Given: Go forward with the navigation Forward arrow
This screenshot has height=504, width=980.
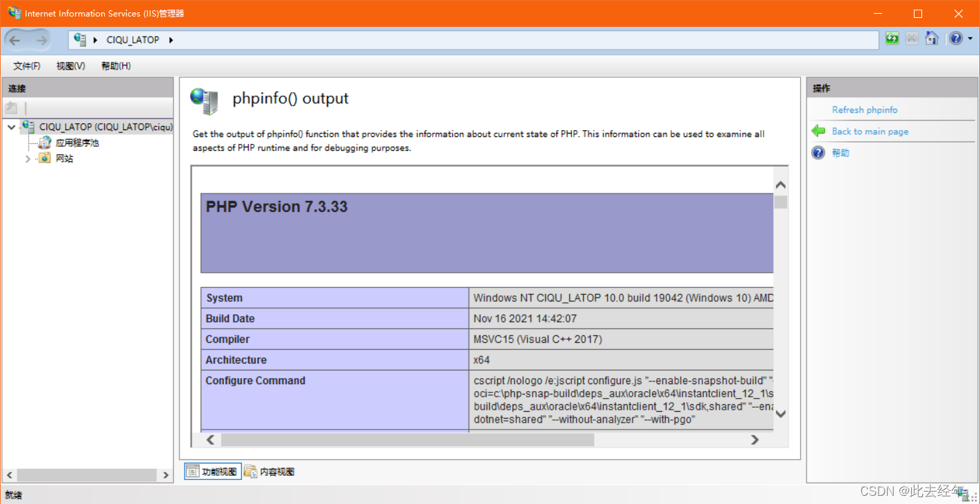Looking at the screenshot, I should coord(41,41).
